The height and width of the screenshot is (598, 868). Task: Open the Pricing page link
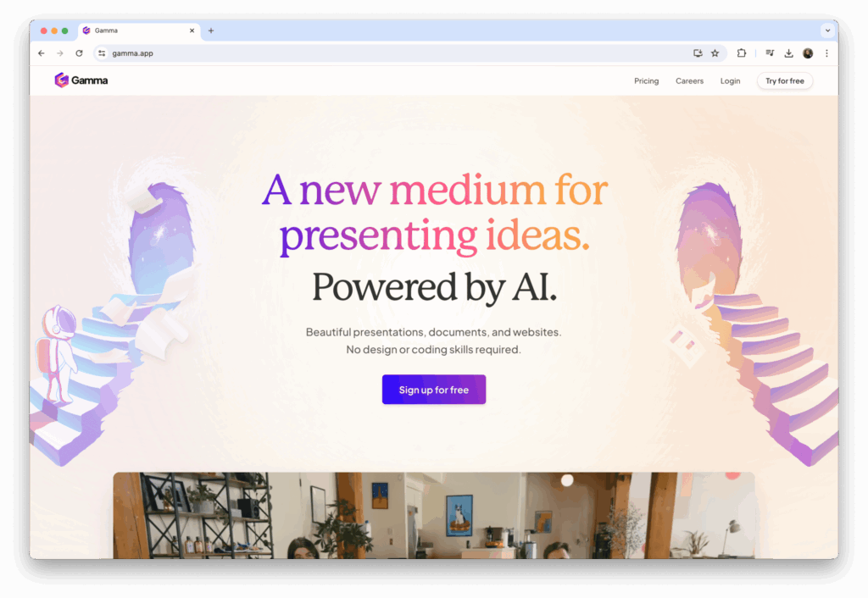pyautogui.click(x=647, y=80)
